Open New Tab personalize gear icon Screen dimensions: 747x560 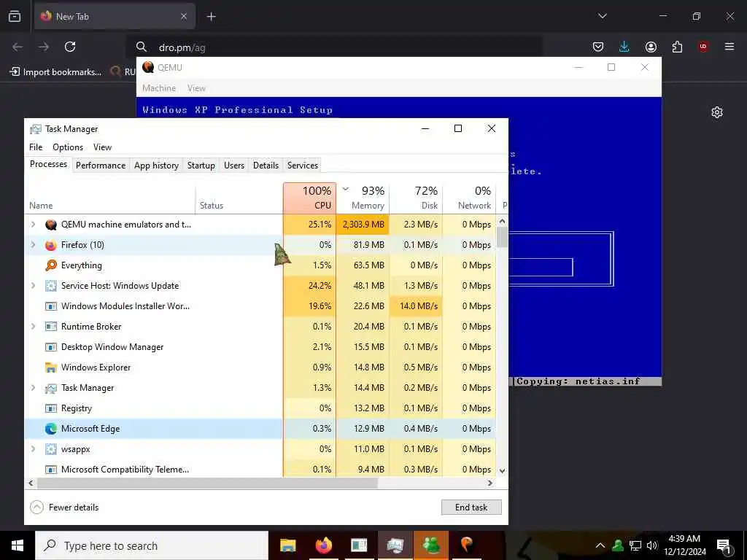click(x=717, y=112)
